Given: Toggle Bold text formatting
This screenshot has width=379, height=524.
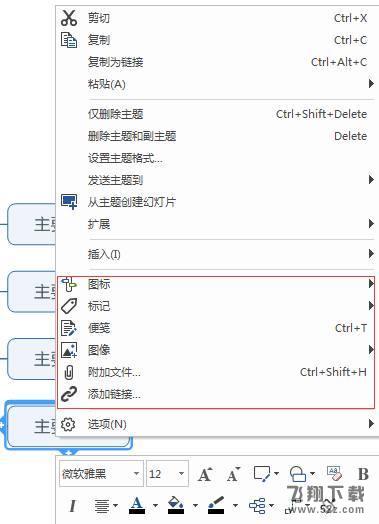Looking at the screenshot, I should 363,474.
